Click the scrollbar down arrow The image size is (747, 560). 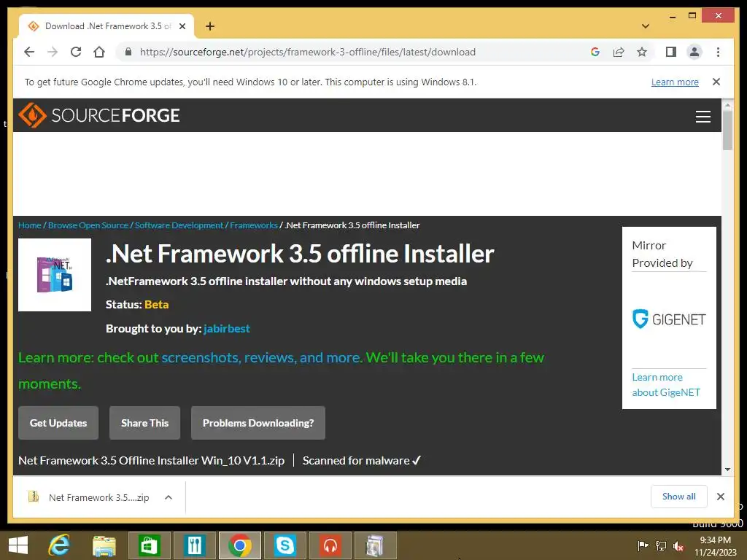click(x=727, y=470)
